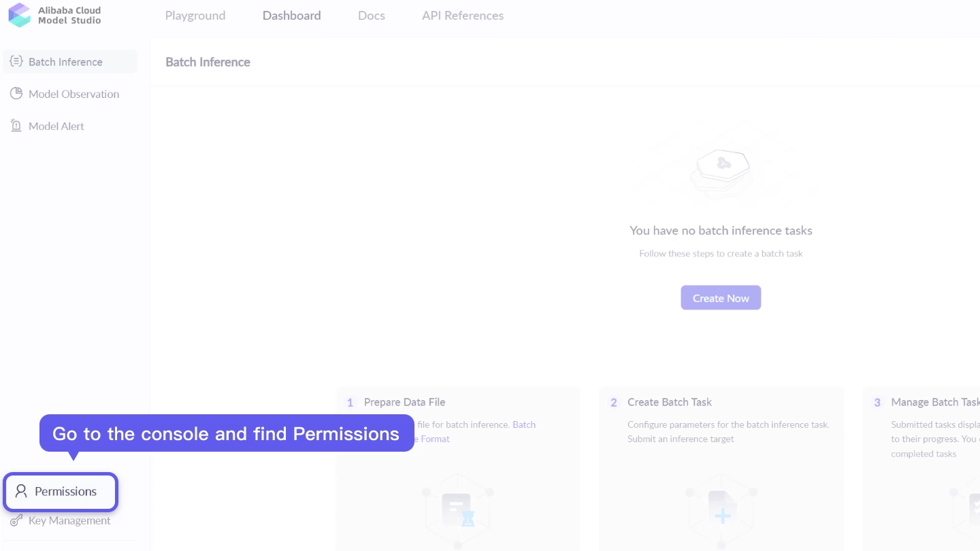Viewport: 980px width, 551px height.
Task: Open the Playground tab
Action: click(x=195, y=16)
